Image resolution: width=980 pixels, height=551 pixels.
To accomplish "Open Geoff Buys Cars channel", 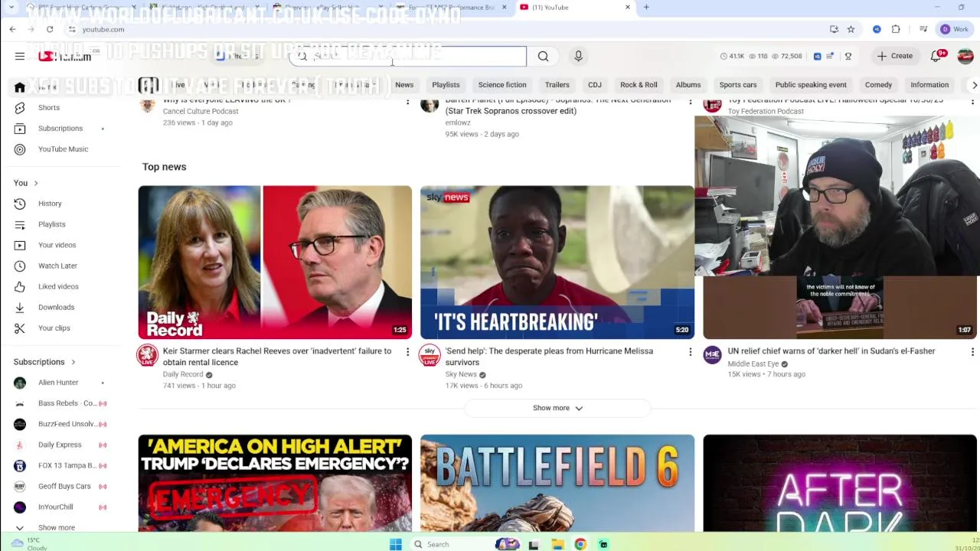I will [x=64, y=486].
